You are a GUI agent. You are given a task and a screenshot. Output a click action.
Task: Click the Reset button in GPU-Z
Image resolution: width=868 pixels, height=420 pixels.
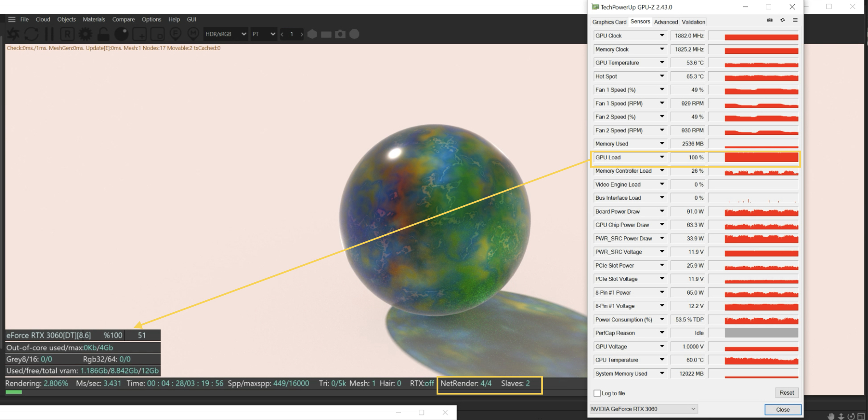pos(786,393)
